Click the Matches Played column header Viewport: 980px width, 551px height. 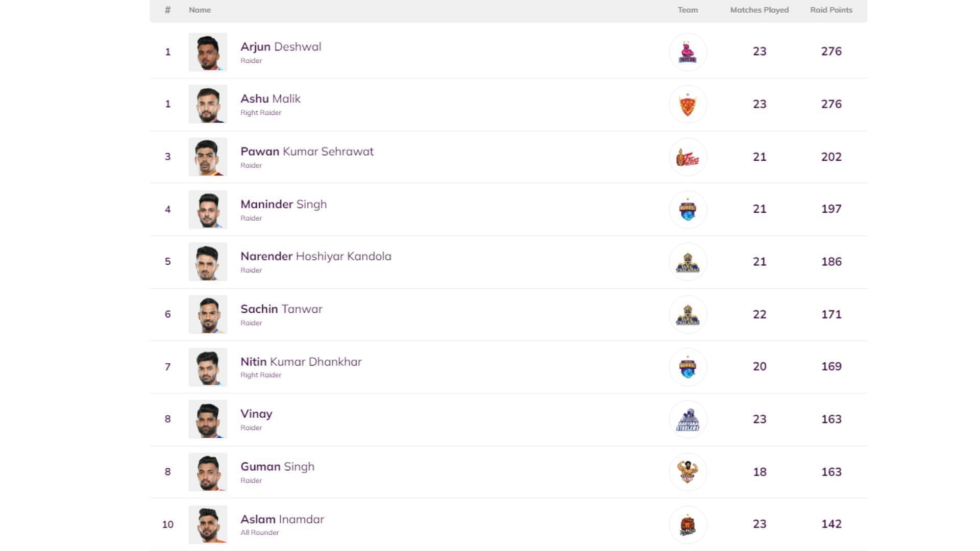[759, 10]
